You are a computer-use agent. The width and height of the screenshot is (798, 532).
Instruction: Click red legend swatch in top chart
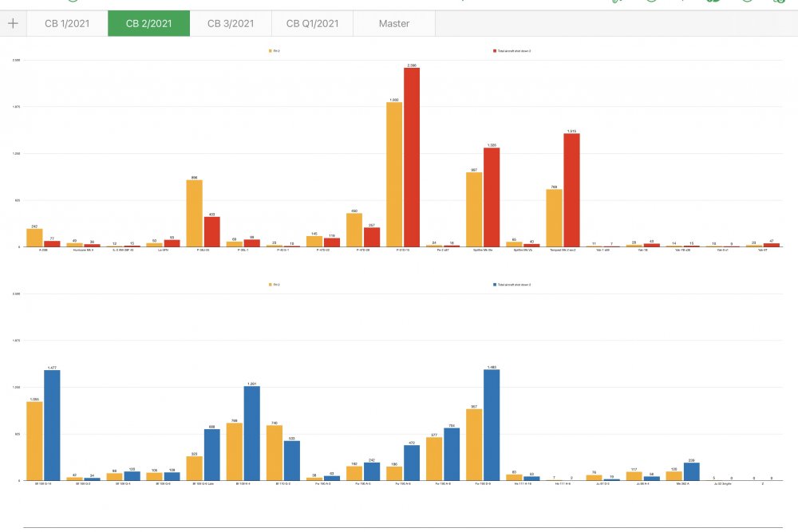pyautogui.click(x=496, y=50)
